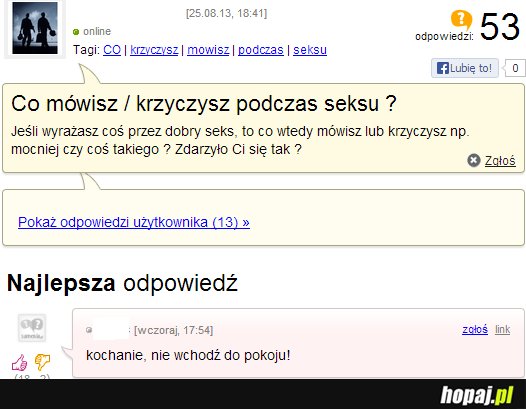Open the krzyczysz tag link

pos(154,50)
